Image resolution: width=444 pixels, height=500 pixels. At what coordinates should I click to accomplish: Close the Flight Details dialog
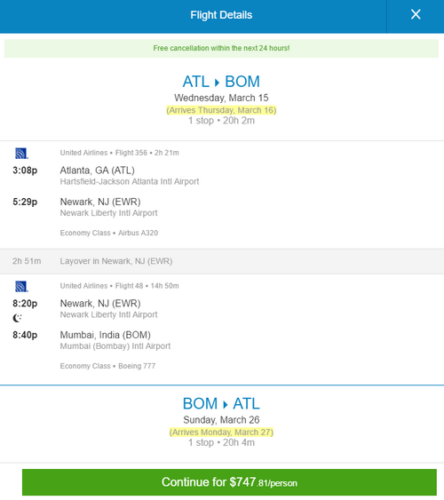(415, 14)
